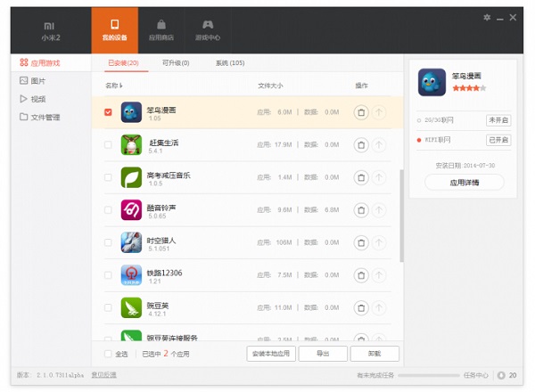Open the 应用商店 app store icon
This screenshot has height=392, width=535.
(160, 26)
